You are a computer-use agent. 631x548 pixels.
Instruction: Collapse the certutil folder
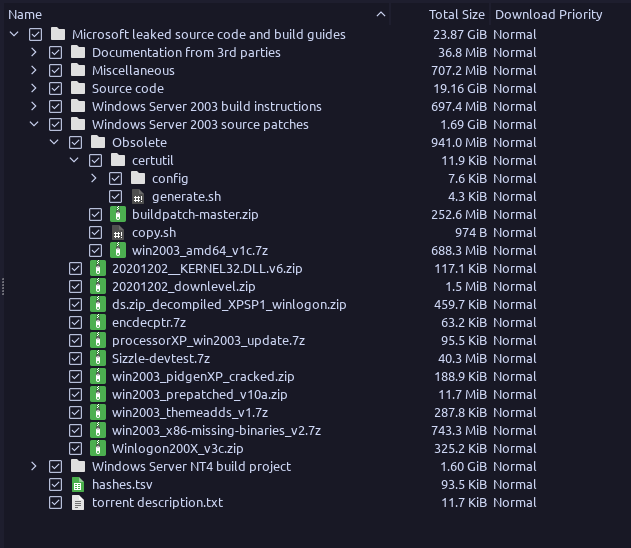click(x=74, y=160)
